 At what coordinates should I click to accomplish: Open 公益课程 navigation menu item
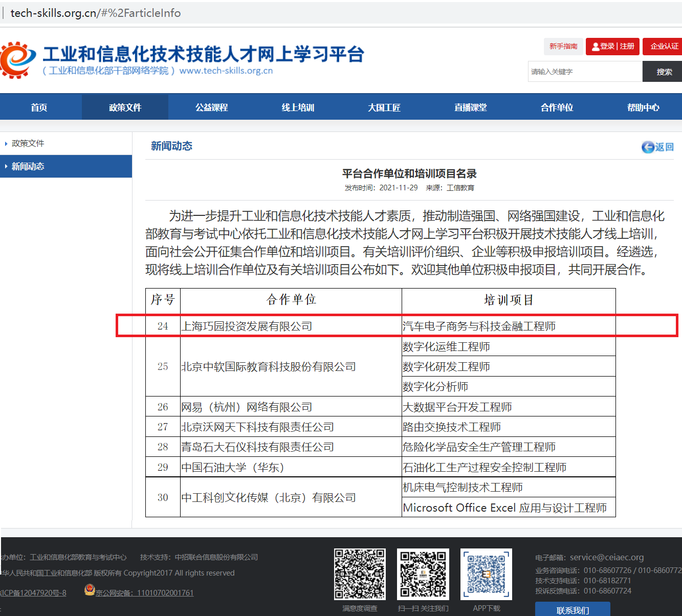[x=211, y=107]
